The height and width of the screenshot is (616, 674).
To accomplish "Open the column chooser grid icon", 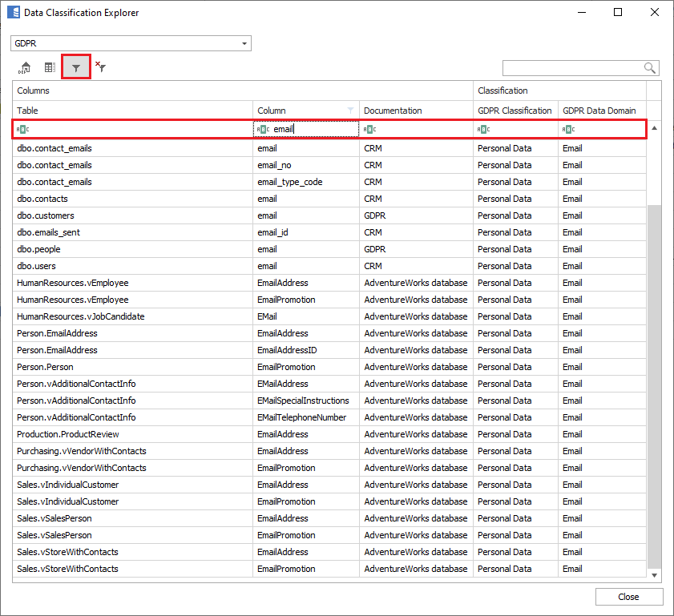I will pos(50,68).
